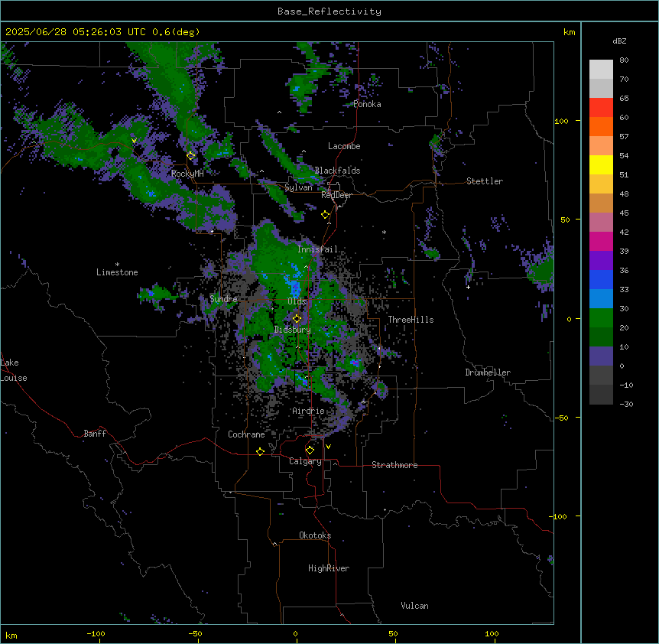Click the Olds town label
The image size is (659, 644).
297,301
